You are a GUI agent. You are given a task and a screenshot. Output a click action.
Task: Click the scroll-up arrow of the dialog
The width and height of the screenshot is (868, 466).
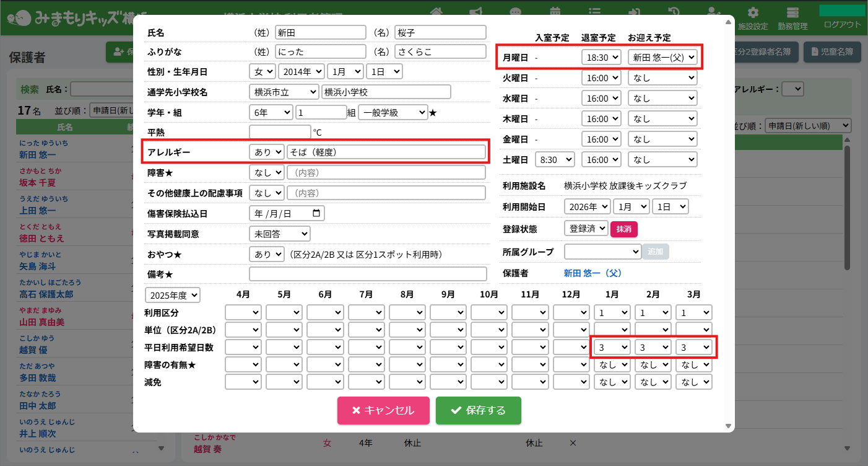tap(729, 26)
